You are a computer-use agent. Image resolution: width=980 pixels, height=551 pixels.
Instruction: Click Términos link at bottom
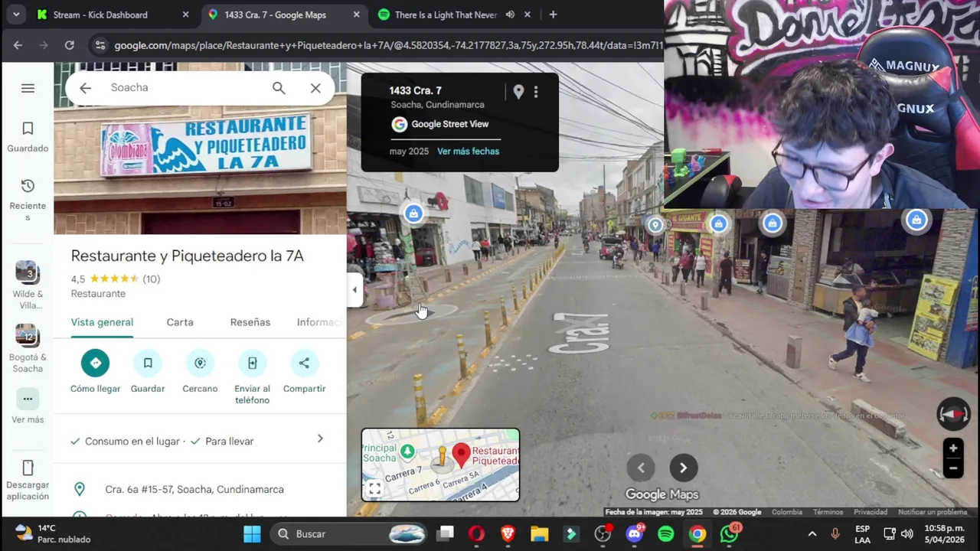pos(828,512)
